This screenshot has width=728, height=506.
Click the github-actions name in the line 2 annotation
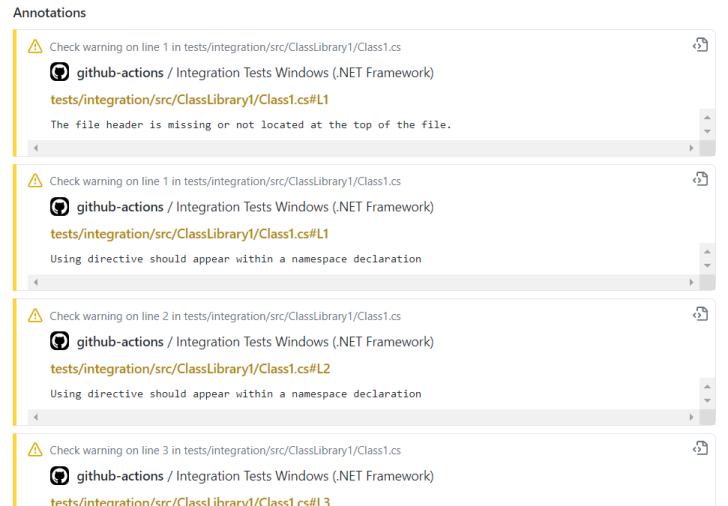[x=120, y=342]
